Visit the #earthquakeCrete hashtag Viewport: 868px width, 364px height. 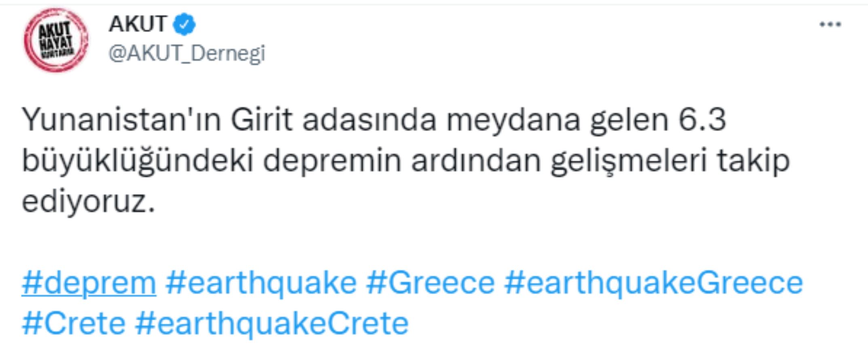[x=272, y=324]
